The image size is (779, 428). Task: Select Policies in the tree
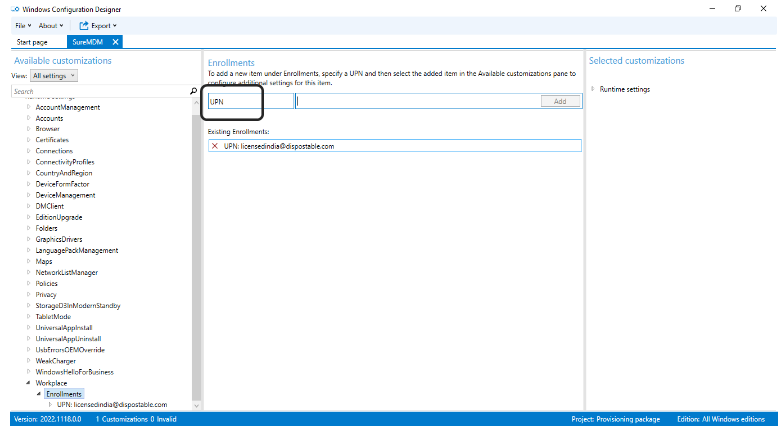(46, 283)
